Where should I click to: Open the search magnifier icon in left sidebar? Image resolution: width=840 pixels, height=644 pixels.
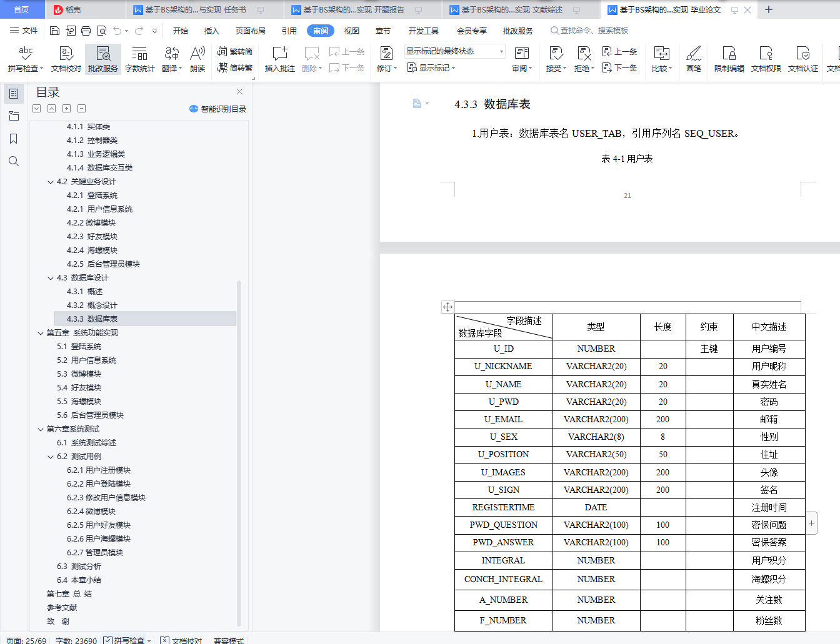tap(14, 161)
